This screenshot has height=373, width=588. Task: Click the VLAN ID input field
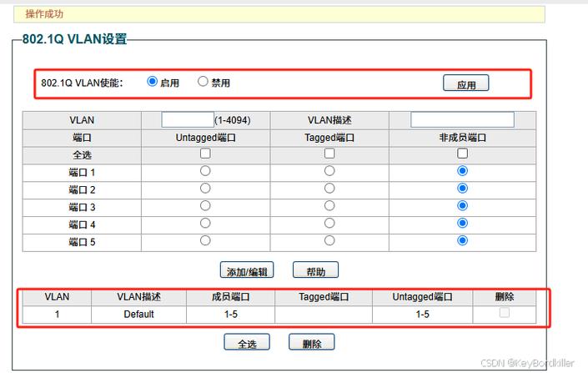coord(188,120)
